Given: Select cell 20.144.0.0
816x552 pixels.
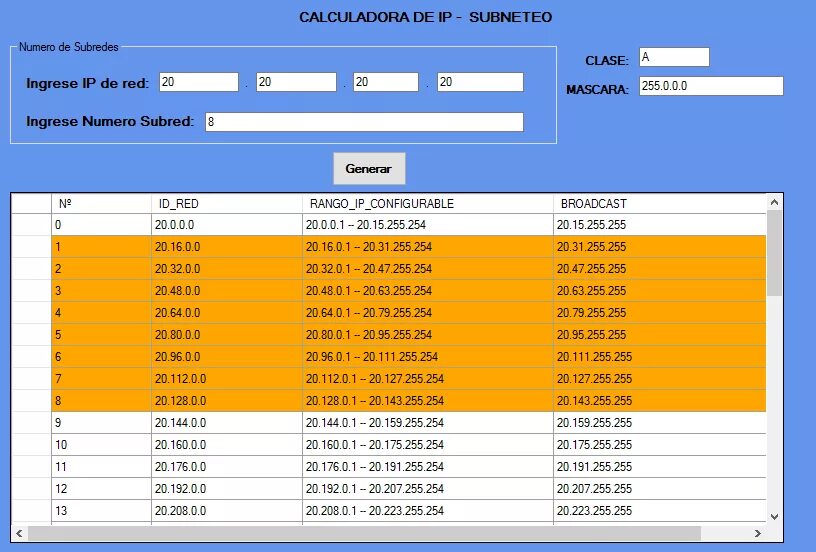Looking at the screenshot, I should coord(227,422).
